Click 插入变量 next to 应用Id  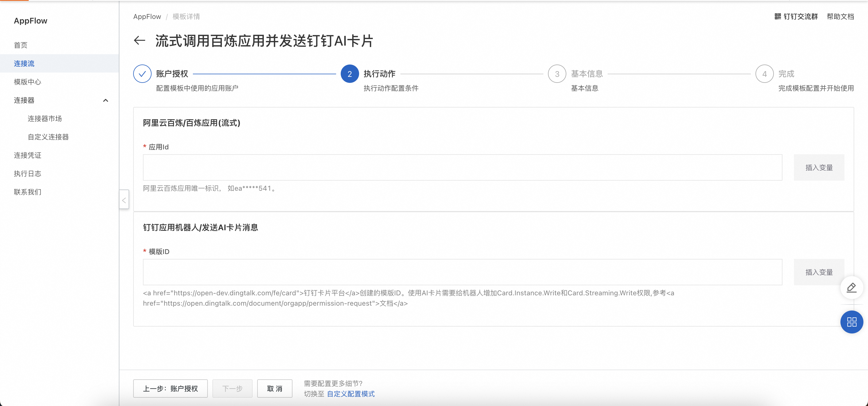819,168
